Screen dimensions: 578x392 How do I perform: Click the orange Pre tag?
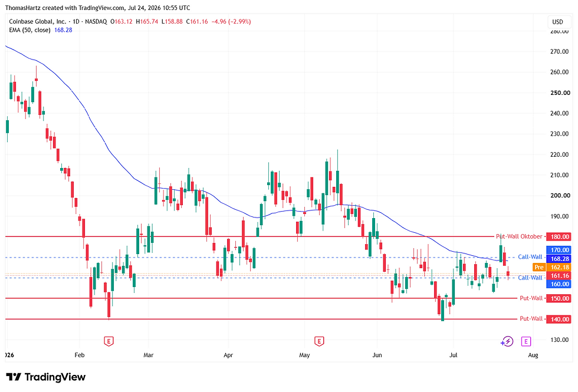pyautogui.click(x=539, y=267)
